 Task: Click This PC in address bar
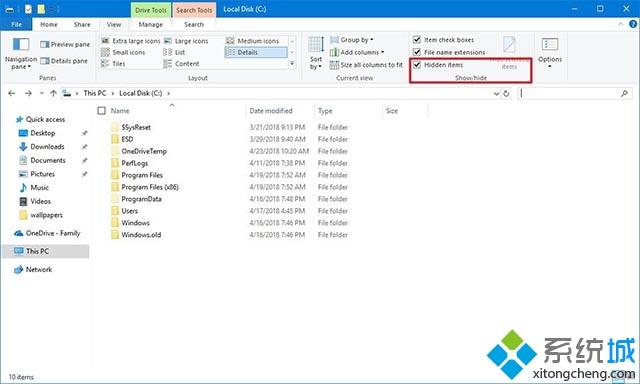click(x=95, y=93)
